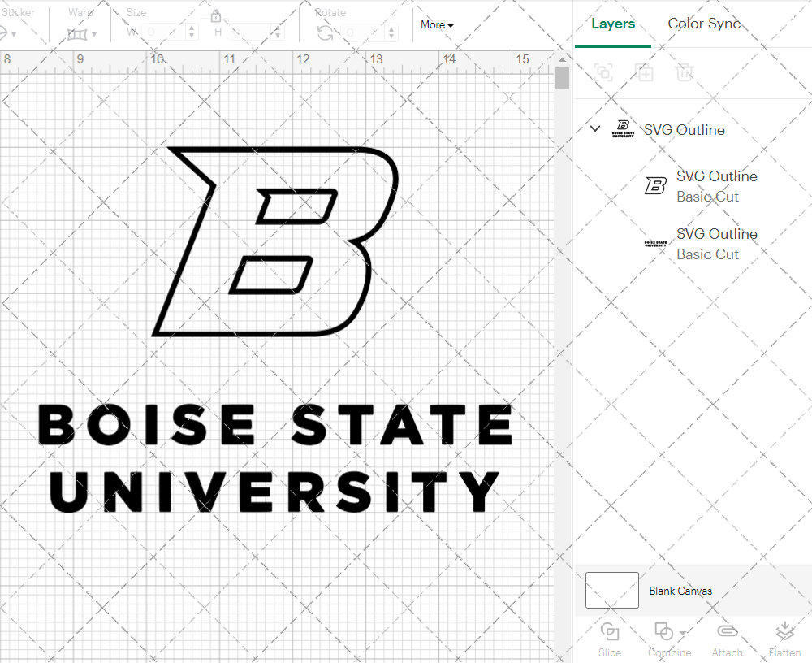
Task: Click the Blank Canvas white color swatch
Action: coord(611,591)
